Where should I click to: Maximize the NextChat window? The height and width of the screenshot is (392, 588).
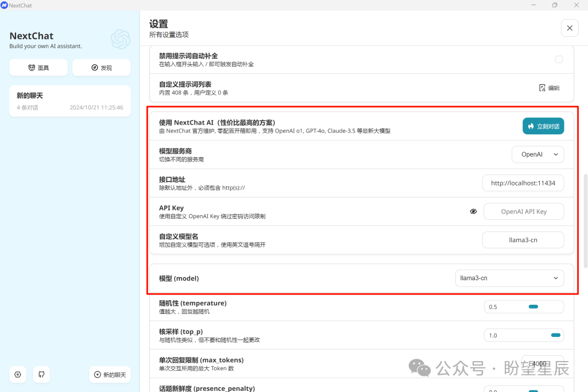(x=555, y=5)
